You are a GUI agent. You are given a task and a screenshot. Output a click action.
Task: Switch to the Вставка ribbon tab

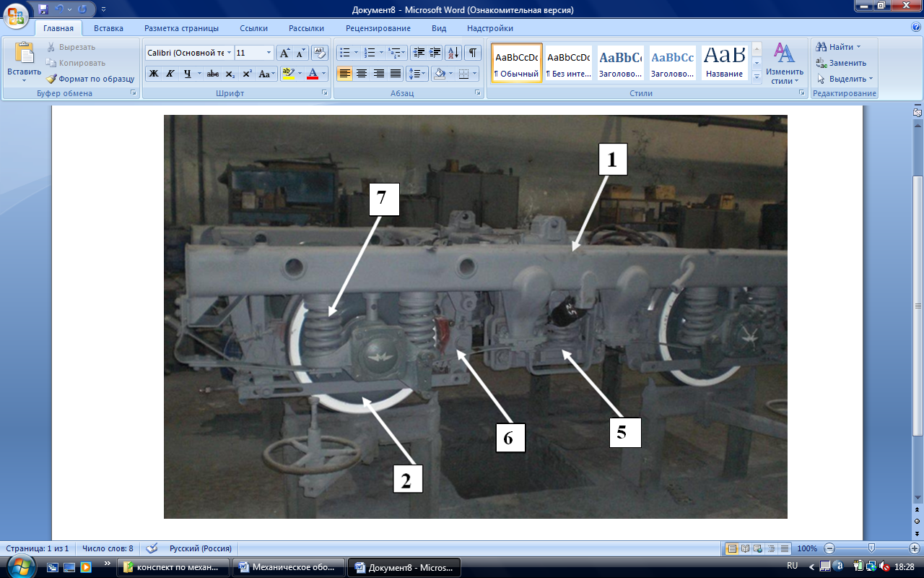pyautogui.click(x=108, y=28)
